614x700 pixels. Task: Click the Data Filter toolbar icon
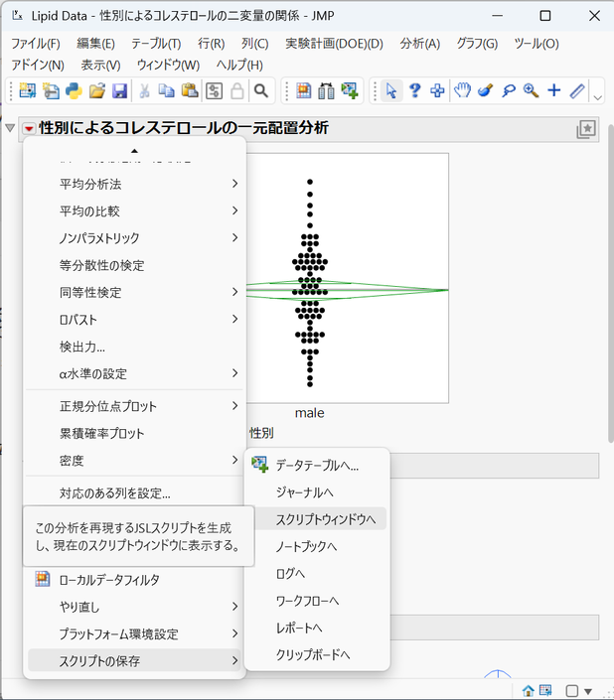point(304,91)
